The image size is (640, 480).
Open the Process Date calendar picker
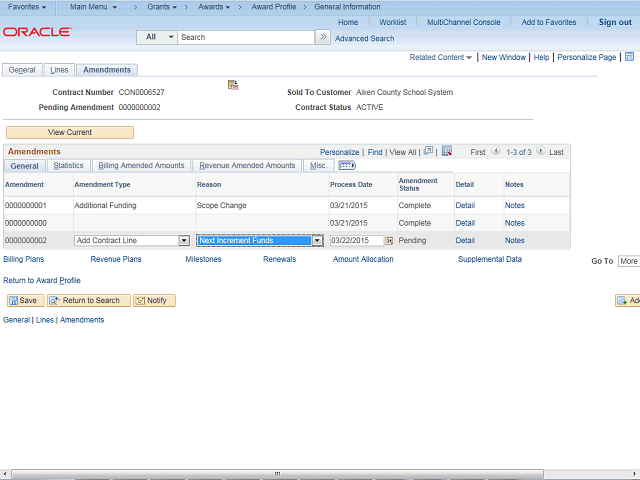[x=389, y=241]
